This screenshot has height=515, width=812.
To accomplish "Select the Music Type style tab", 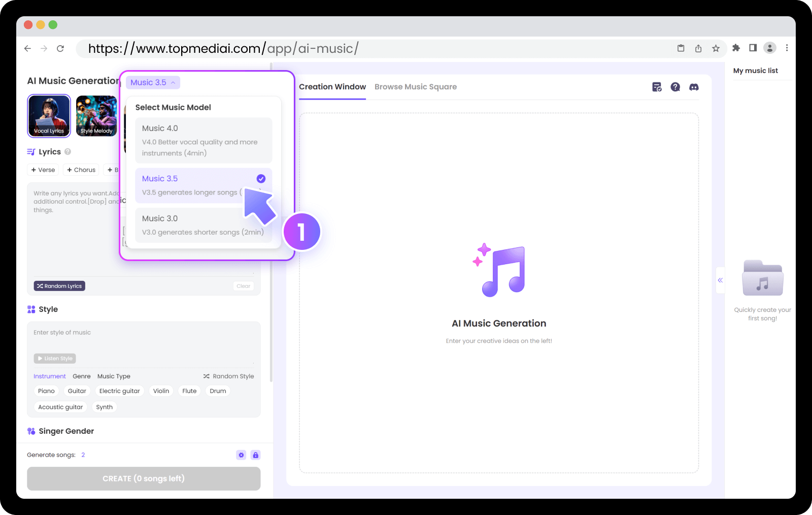I will (114, 376).
